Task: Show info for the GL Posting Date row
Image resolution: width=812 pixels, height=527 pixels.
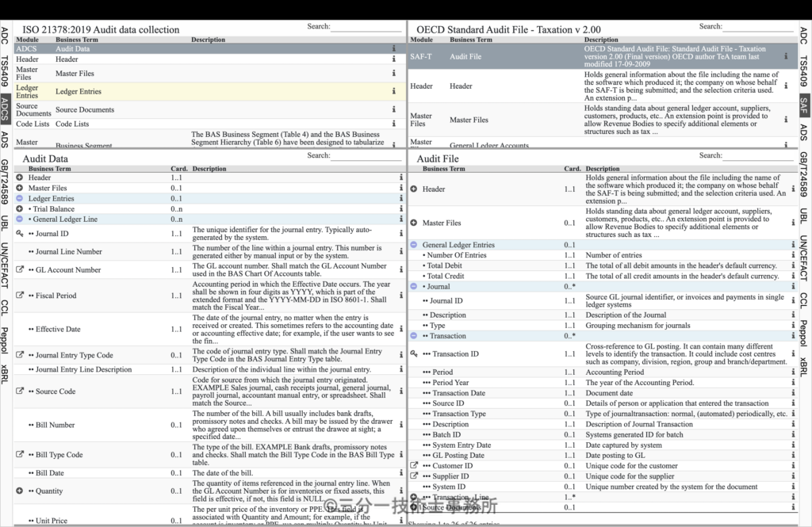Action: [x=793, y=455]
